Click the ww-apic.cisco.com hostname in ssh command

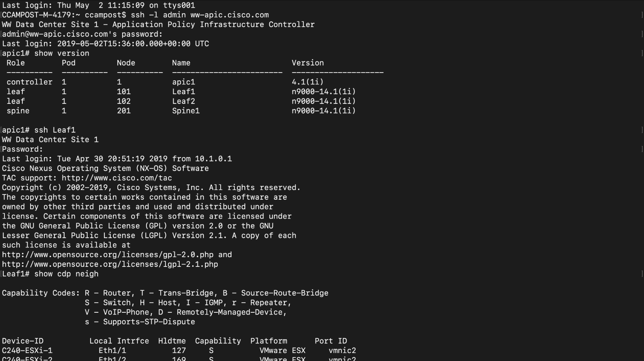230,15
